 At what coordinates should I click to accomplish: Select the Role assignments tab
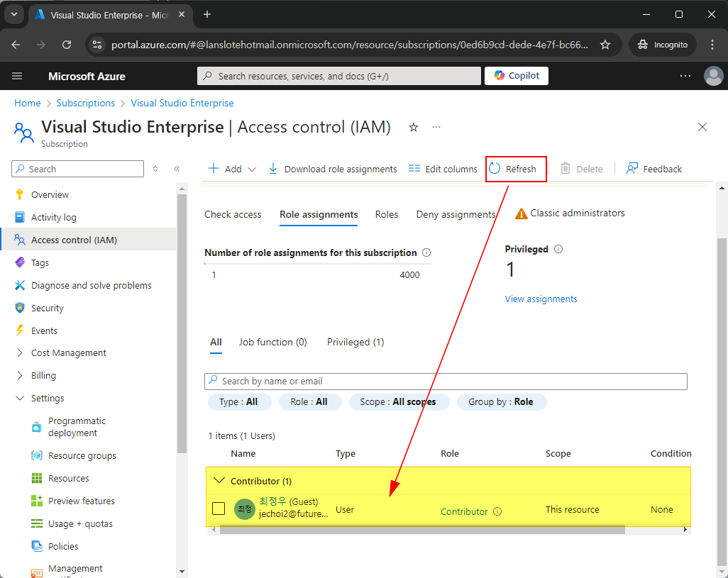point(319,214)
